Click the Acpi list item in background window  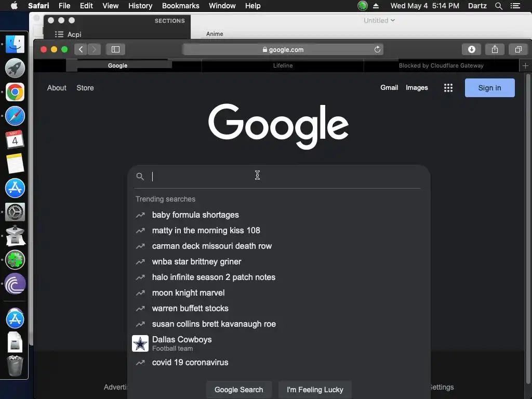tap(74, 34)
